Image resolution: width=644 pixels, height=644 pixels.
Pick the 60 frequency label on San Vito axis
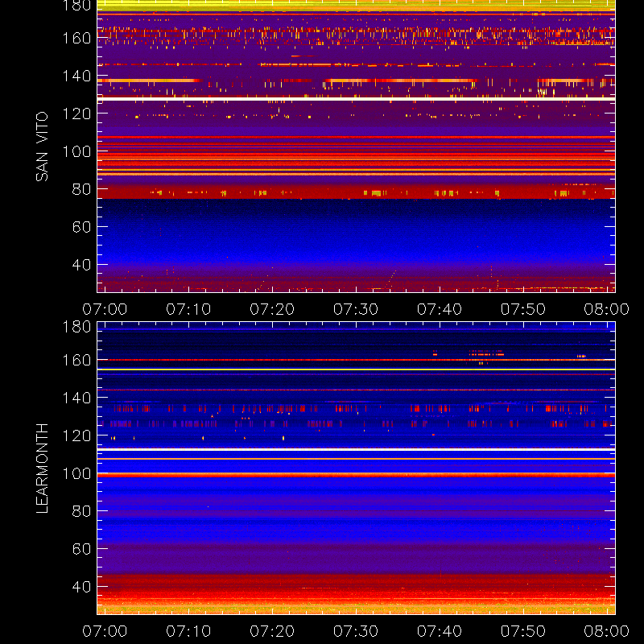[81, 227]
